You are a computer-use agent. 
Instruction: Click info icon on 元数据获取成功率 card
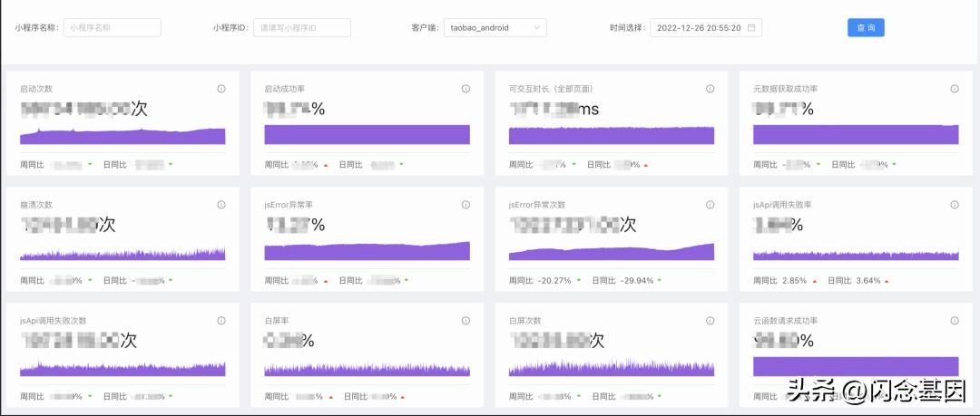tap(955, 89)
